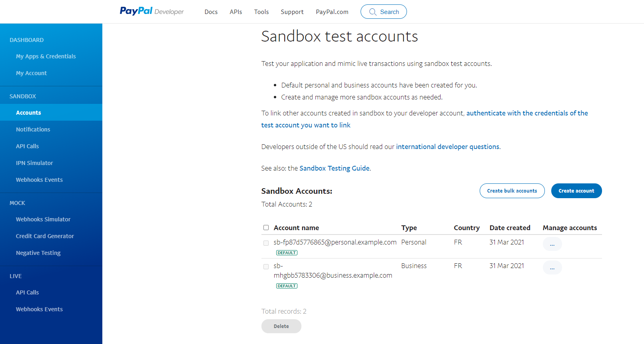This screenshot has height=344, width=644.
Task: Click the Search magnifier icon
Action: click(373, 12)
